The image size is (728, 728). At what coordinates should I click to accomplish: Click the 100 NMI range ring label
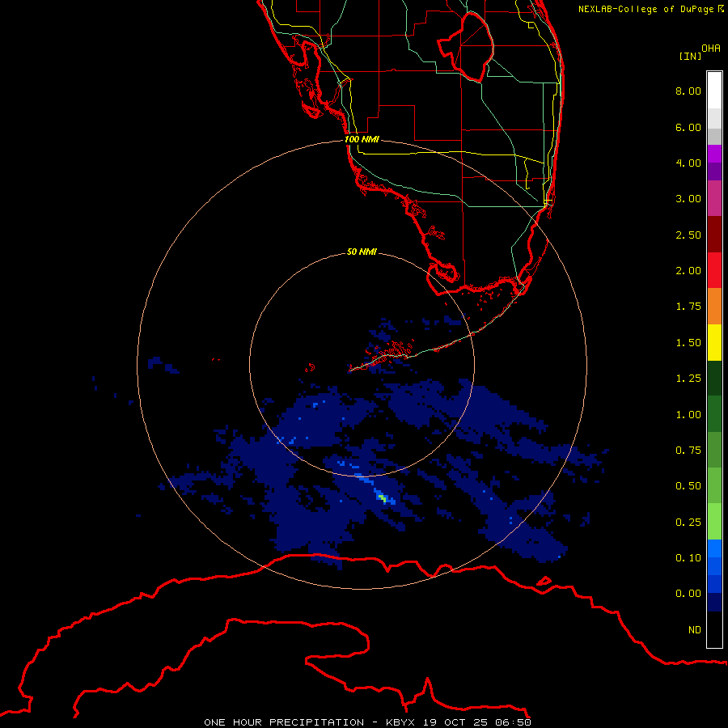[362, 139]
